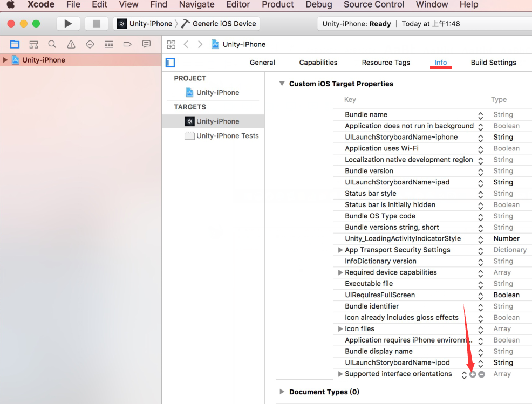Viewport: 532px width, 404px height.
Task: Open the Find navigator magnifier icon
Action: coord(52,44)
